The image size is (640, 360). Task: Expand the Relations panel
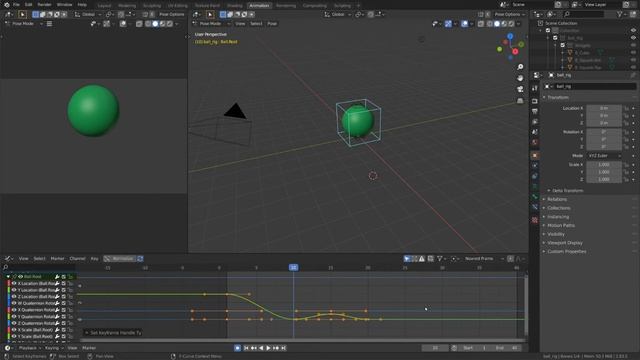click(557, 199)
